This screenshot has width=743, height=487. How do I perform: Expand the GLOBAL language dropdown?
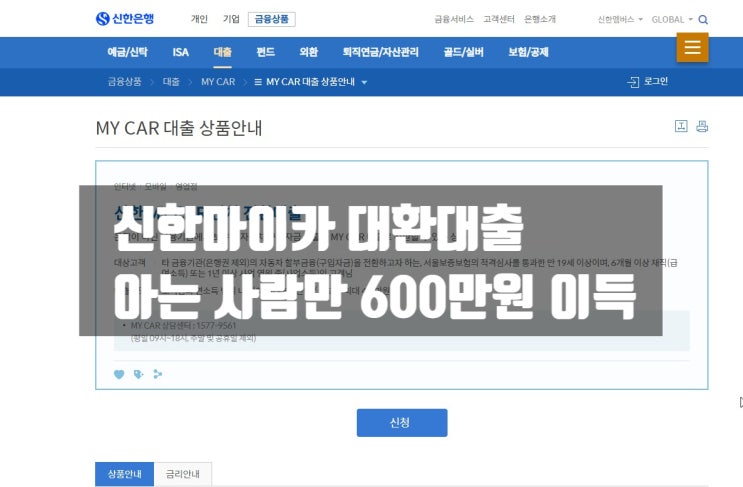672,19
